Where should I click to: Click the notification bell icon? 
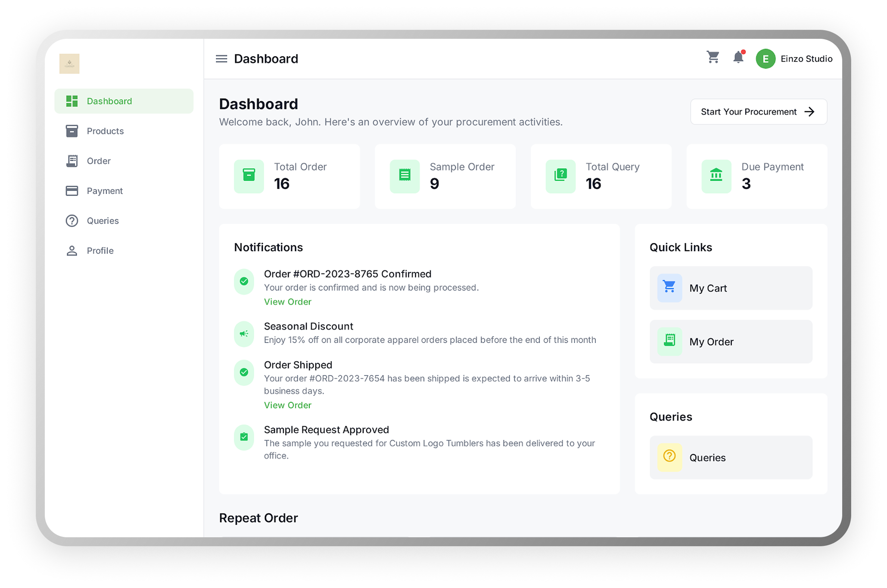click(738, 57)
